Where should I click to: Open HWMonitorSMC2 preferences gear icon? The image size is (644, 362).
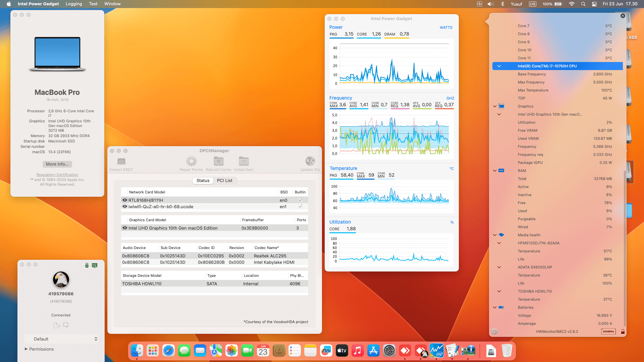click(494, 331)
